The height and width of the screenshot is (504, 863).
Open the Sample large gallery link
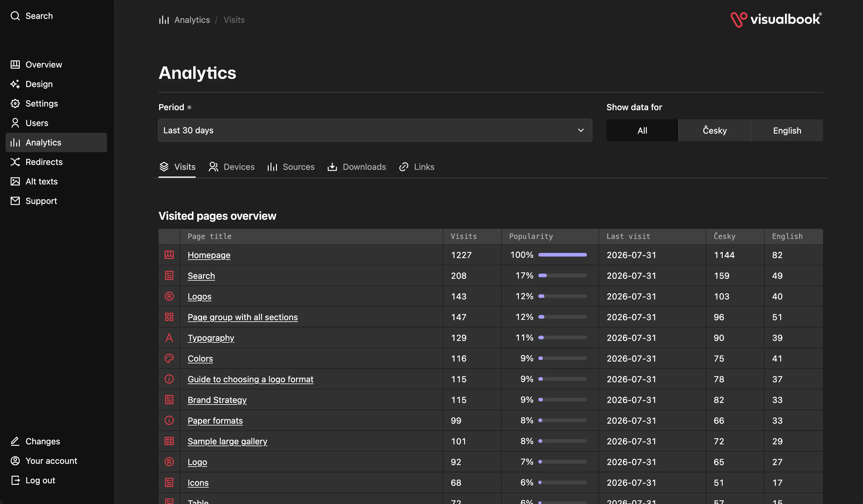(x=227, y=441)
